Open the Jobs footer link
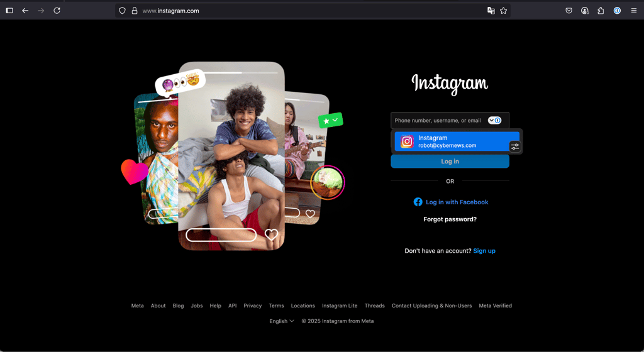Screen dimensions: 644x352 [197, 305]
